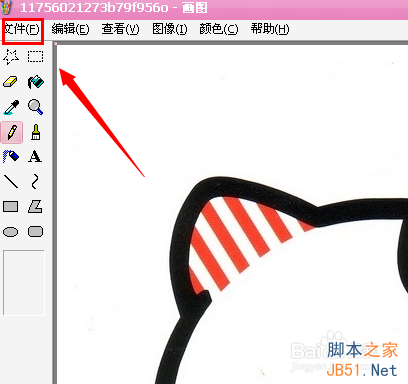This screenshot has height=384, width=408.
Task: Open the 编辑(E) menu
Action: tap(70, 29)
